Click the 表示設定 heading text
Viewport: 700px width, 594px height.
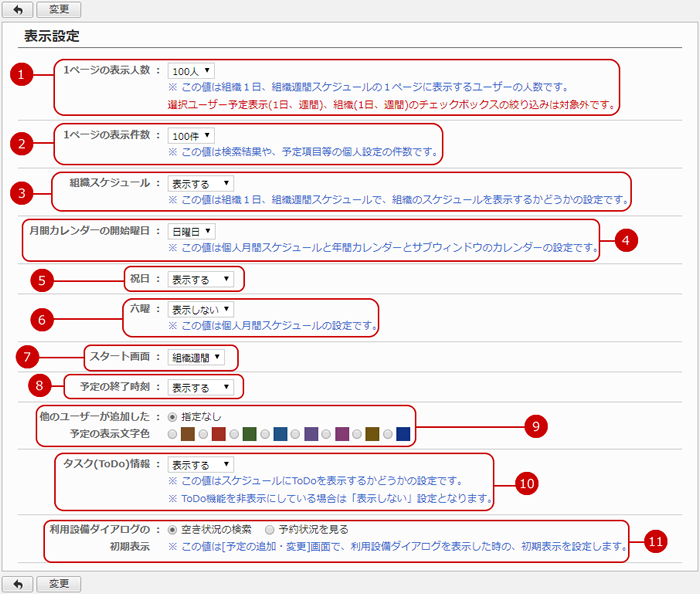(x=52, y=36)
